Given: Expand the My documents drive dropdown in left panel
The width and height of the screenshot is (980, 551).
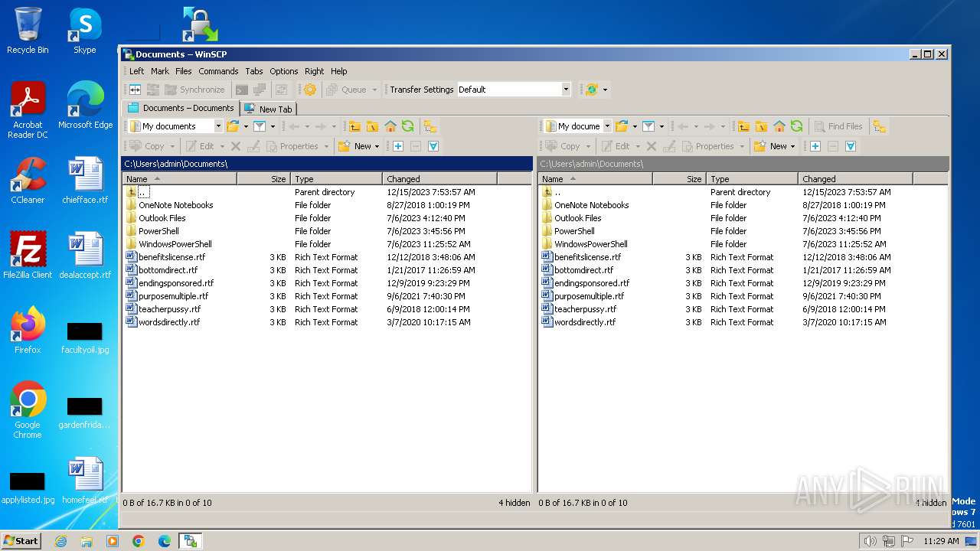Looking at the screenshot, I should [218, 126].
